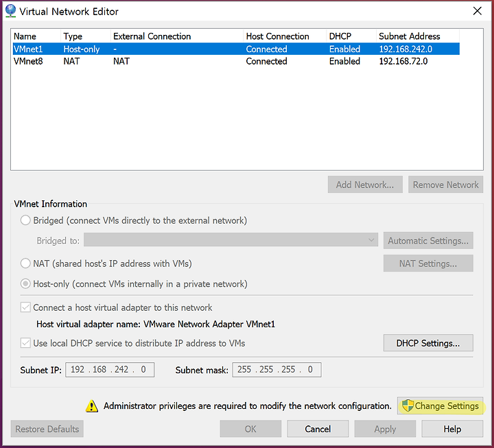Click the Apply button

point(385,429)
